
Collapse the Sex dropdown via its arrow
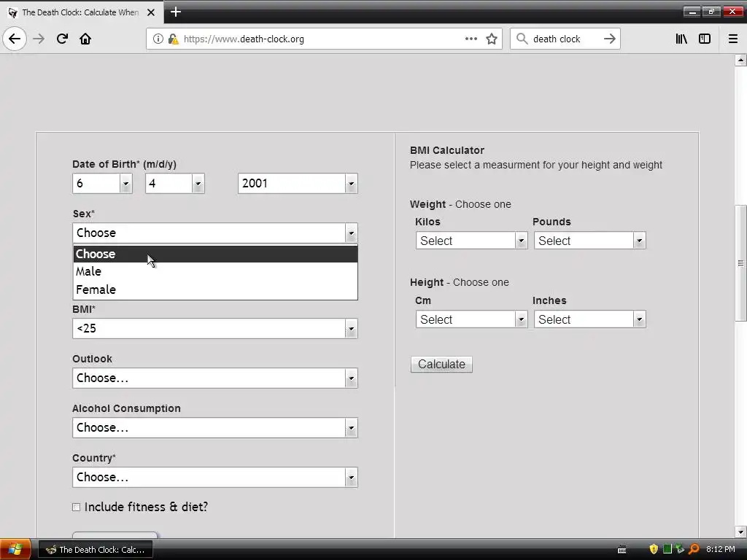(x=351, y=233)
